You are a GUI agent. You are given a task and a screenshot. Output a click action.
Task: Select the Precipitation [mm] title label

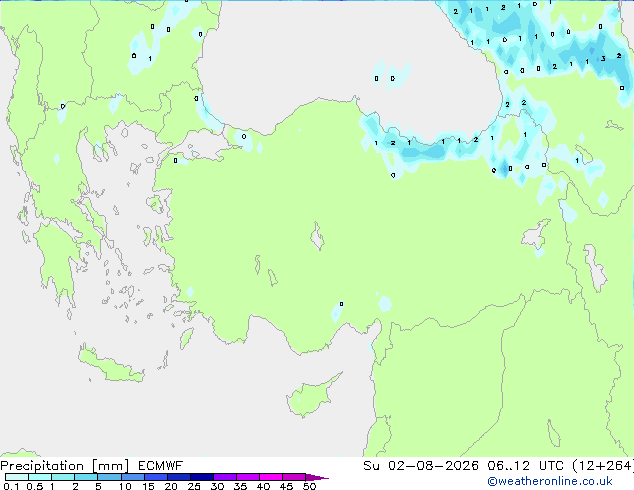(65, 466)
